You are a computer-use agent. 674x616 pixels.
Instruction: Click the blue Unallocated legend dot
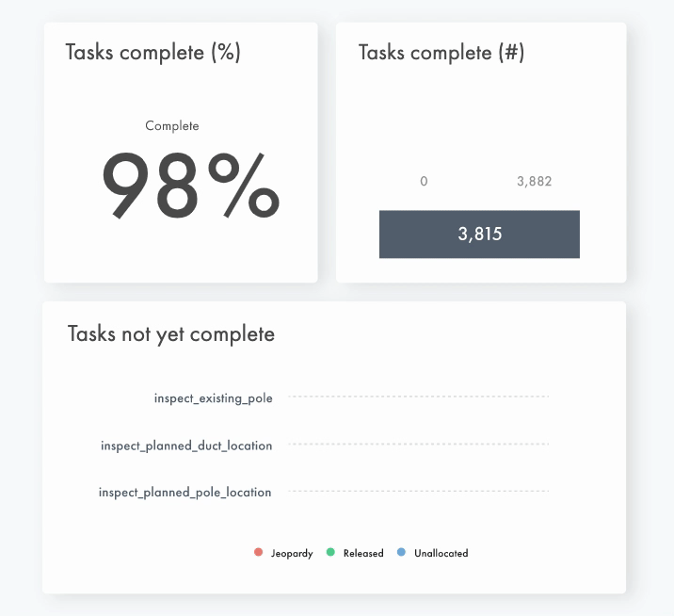pyautogui.click(x=402, y=553)
